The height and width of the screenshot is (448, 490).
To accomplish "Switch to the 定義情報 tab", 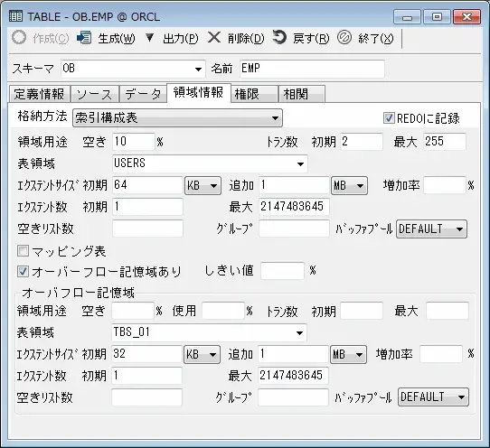I will point(40,94).
